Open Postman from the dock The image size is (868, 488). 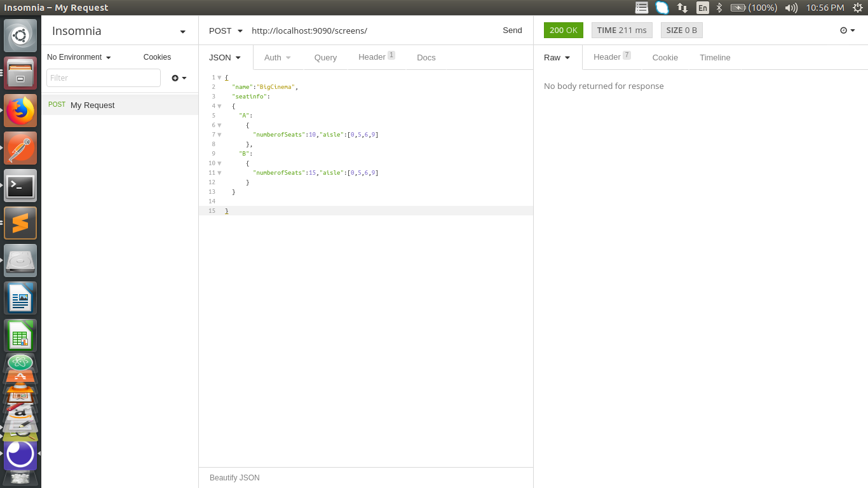click(x=20, y=148)
